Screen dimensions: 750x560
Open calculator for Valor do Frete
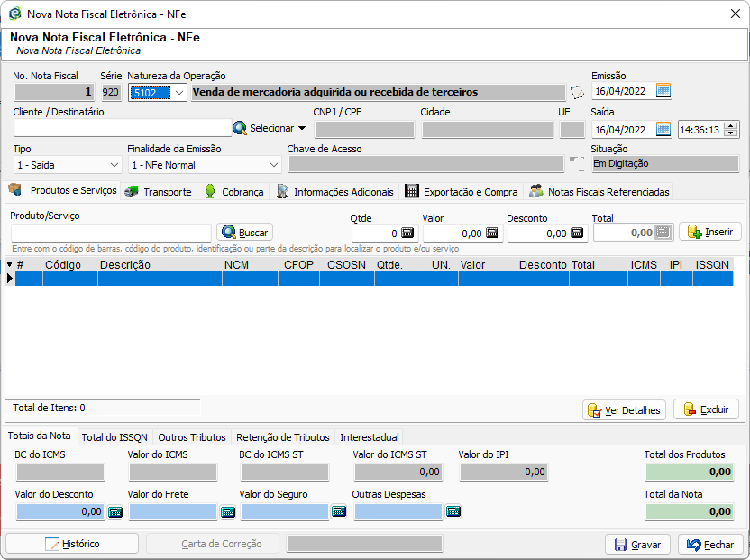228,511
